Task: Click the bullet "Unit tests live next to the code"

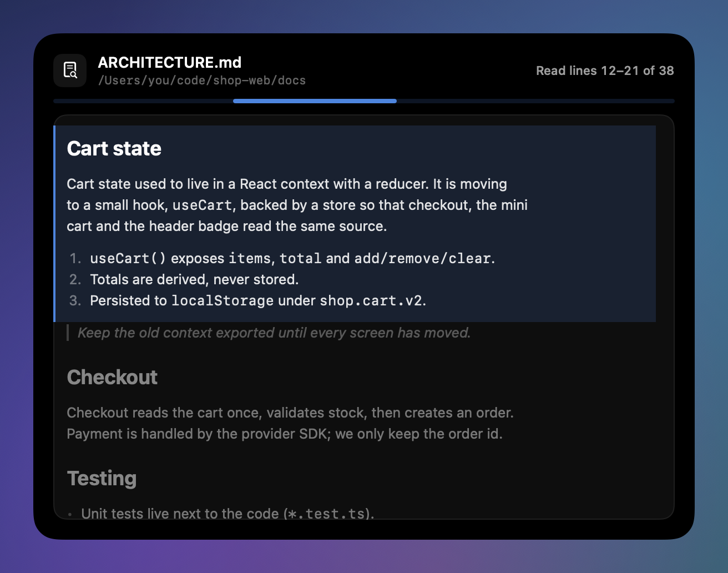Action: [228, 514]
